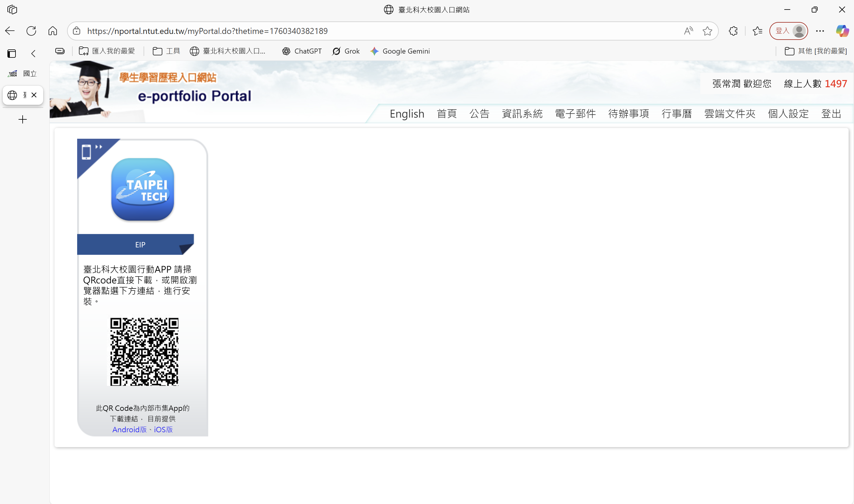Open 待辦事項 menu item
The width and height of the screenshot is (854, 504).
click(x=628, y=113)
